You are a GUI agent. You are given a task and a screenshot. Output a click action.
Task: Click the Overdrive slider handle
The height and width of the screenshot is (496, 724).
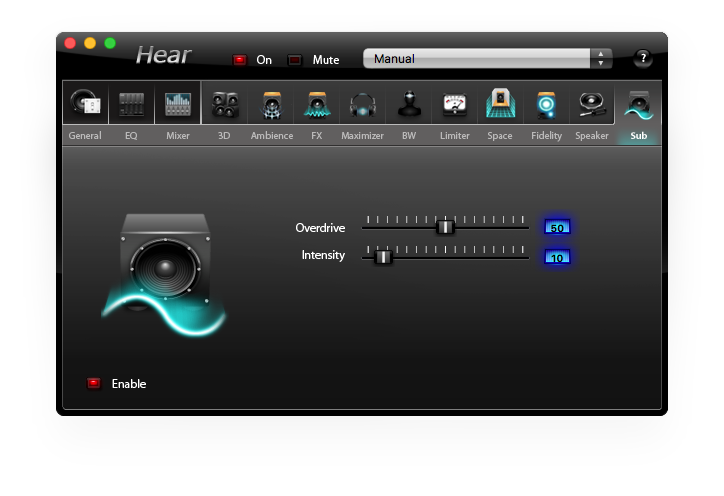pyautogui.click(x=446, y=227)
